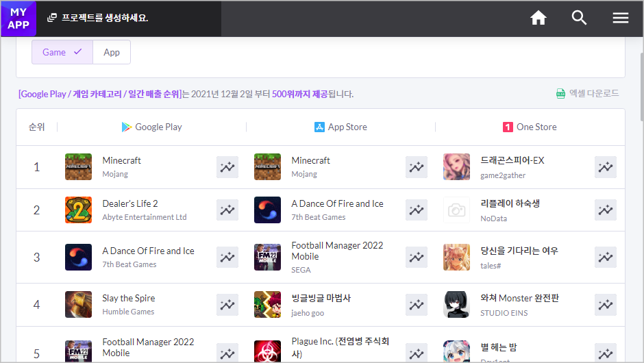This screenshot has width=644, height=363.
Task: Open the App Store logo icon
Action: [x=319, y=127]
